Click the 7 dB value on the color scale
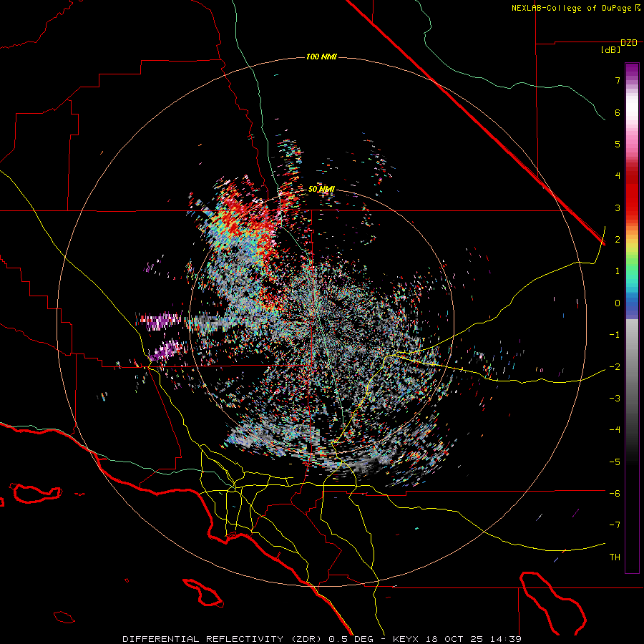The width and height of the screenshot is (644, 644). (x=618, y=80)
